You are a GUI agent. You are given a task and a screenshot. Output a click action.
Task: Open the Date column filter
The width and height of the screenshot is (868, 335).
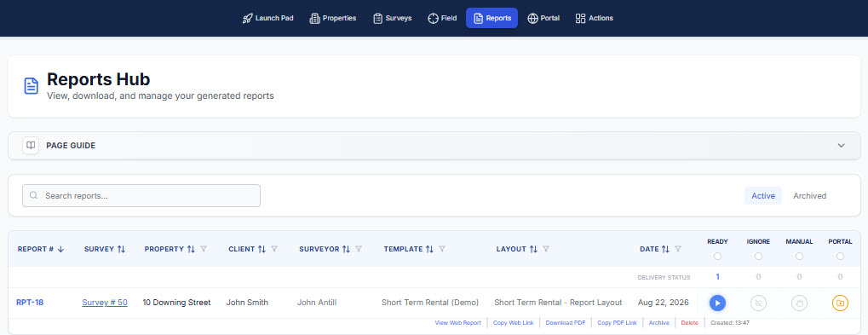point(679,249)
